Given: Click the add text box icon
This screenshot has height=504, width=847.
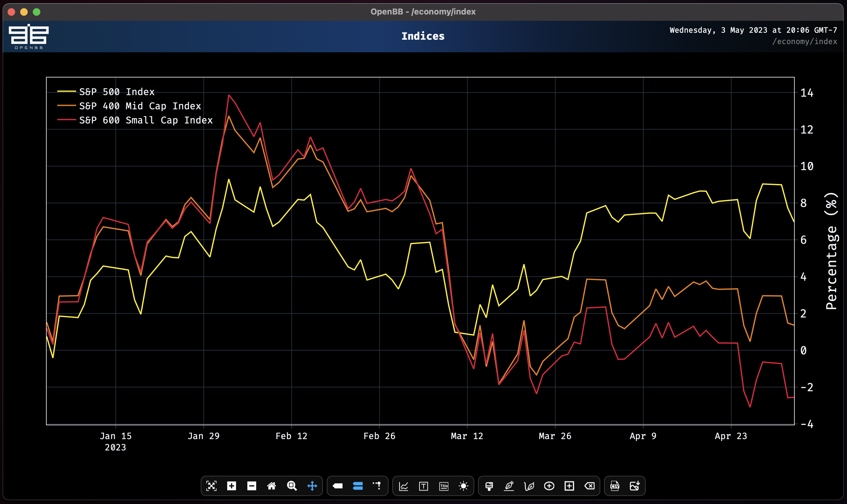Looking at the screenshot, I should [x=423, y=486].
